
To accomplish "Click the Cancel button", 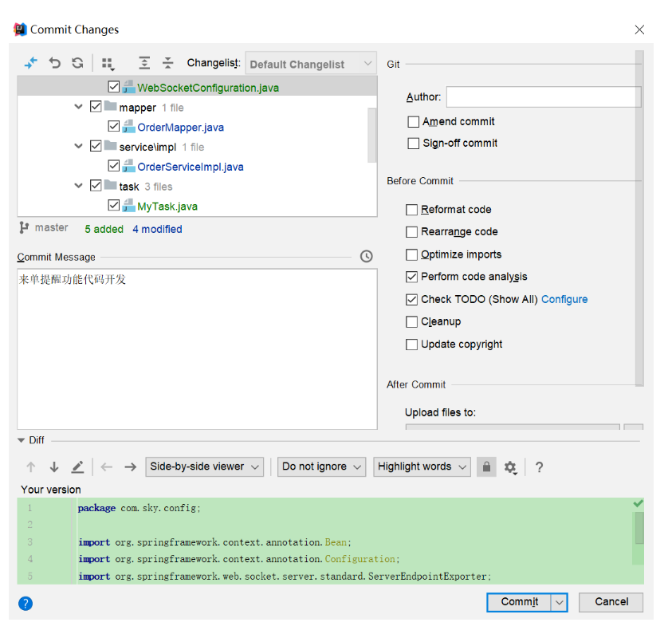I will coord(611,602).
